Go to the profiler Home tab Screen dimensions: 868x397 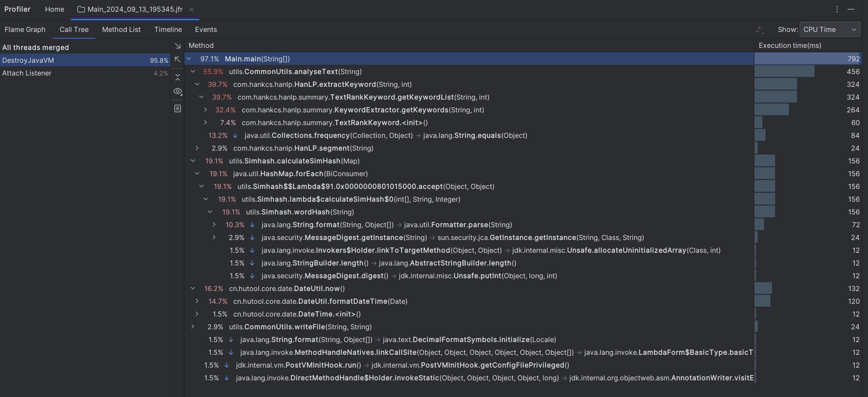pos(54,9)
